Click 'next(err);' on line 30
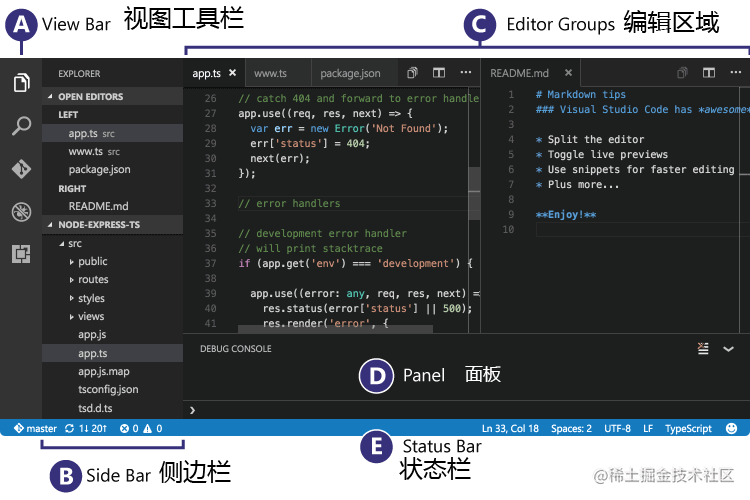 tap(280, 158)
